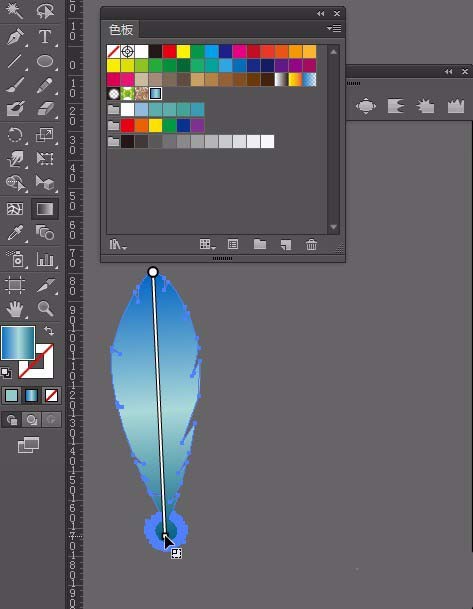Choose the None swatch

coord(113,51)
